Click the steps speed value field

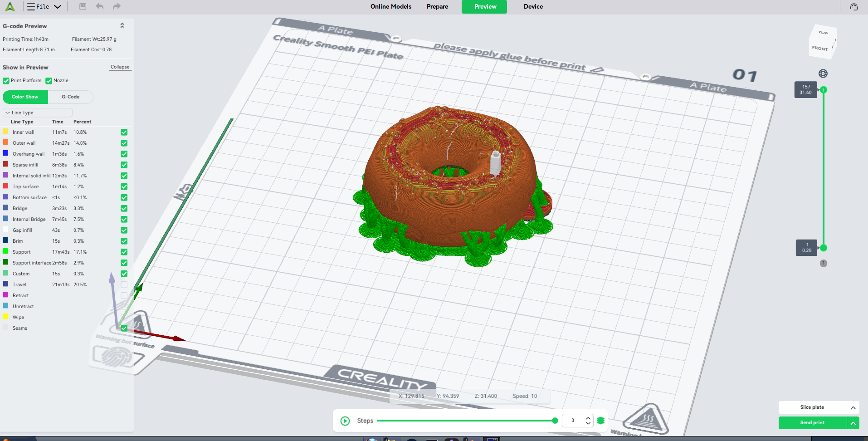[573, 421]
